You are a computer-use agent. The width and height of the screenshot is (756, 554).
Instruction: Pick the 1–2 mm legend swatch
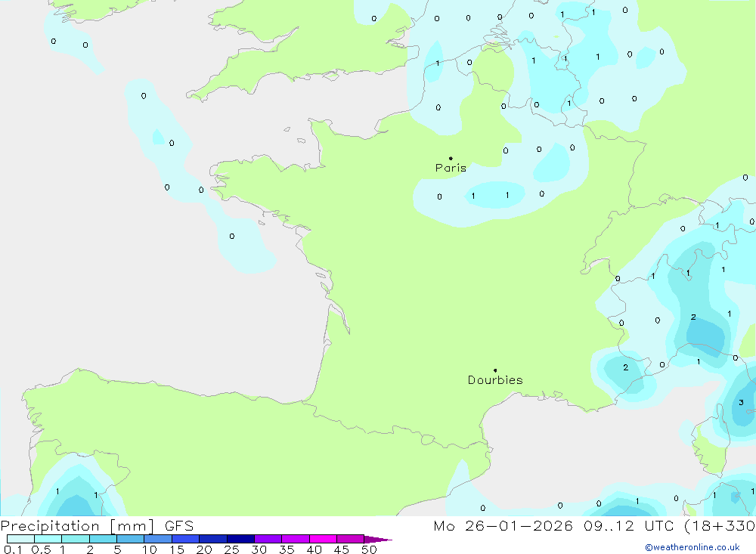[x=76, y=539]
